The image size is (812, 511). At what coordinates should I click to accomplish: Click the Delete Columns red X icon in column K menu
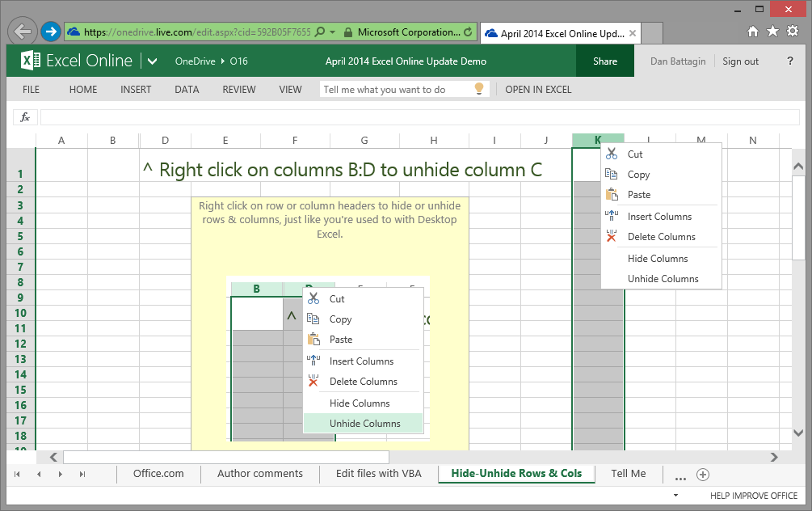[x=612, y=236]
